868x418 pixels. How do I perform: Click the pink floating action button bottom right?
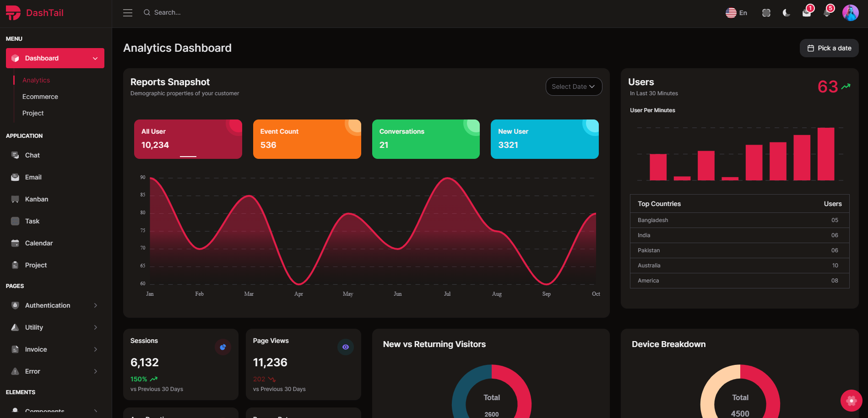coord(851,400)
